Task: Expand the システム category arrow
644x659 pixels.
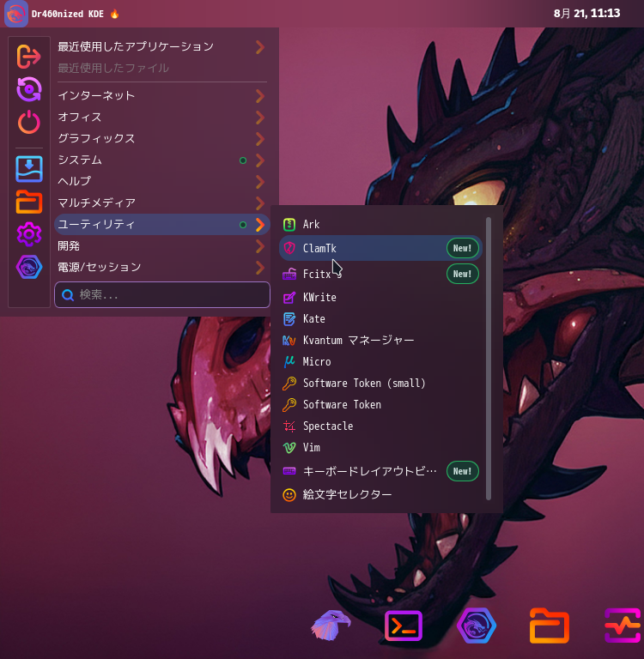Action: coord(260,160)
